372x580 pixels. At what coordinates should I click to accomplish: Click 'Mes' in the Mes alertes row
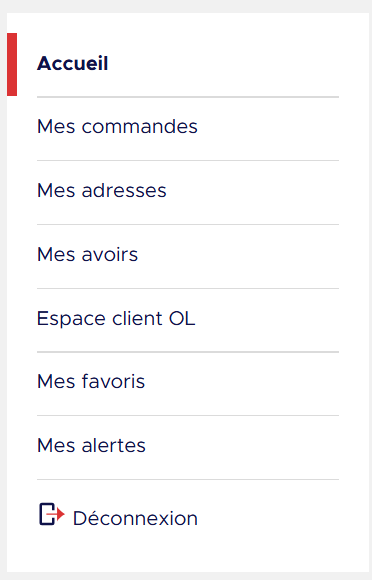[x=56, y=445]
